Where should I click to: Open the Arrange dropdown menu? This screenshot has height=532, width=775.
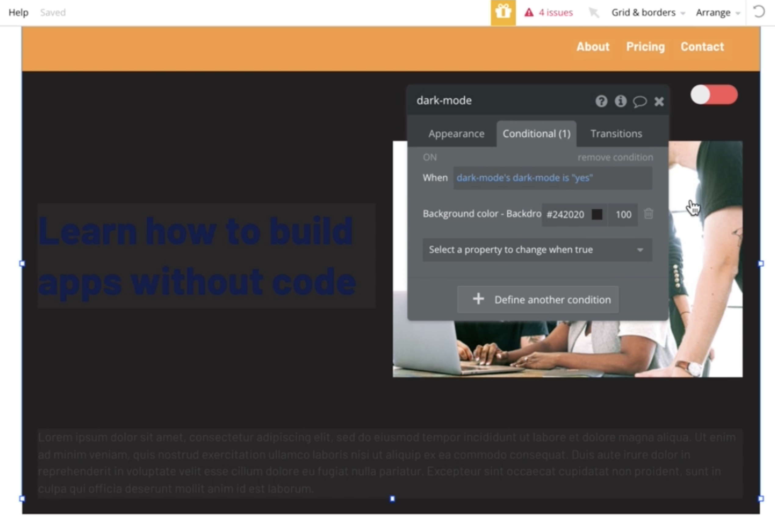[x=718, y=13]
